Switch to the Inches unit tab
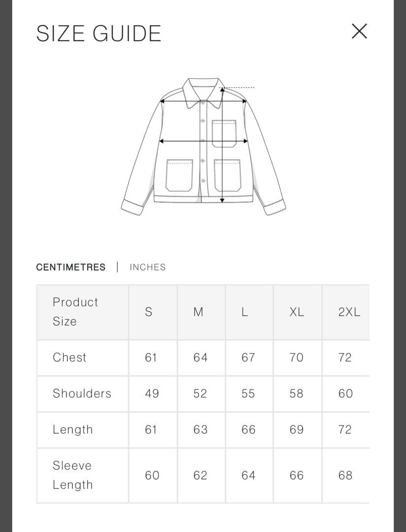406x532 pixels. (148, 267)
